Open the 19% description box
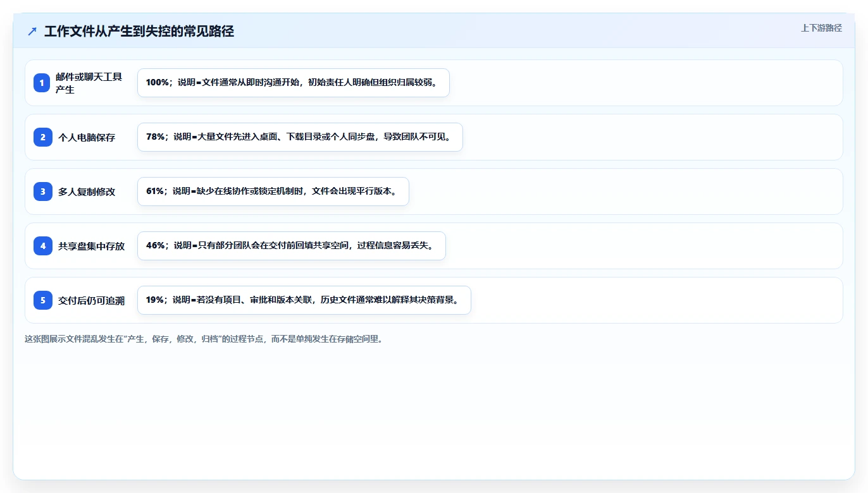 [304, 300]
